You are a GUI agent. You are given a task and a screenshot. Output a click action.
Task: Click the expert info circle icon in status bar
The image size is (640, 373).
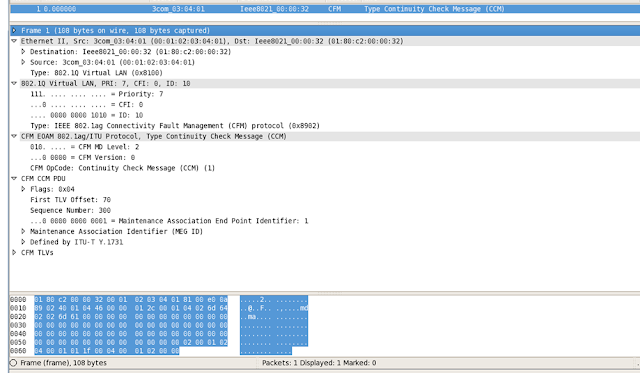(x=13, y=363)
